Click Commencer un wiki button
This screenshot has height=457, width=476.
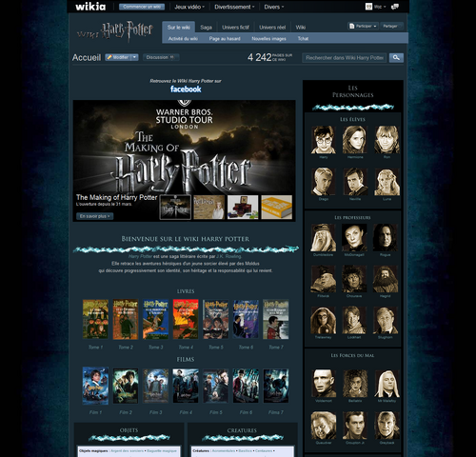142,7
